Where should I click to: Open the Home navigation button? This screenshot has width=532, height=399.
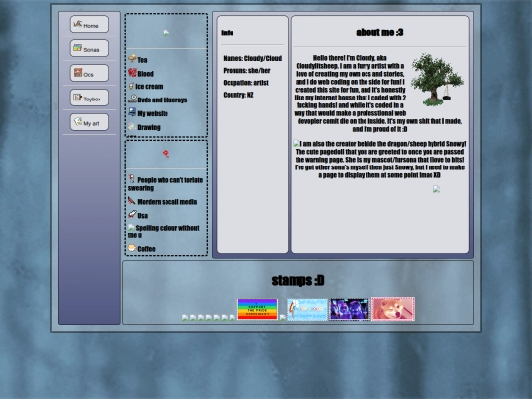click(x=90, y=24)
